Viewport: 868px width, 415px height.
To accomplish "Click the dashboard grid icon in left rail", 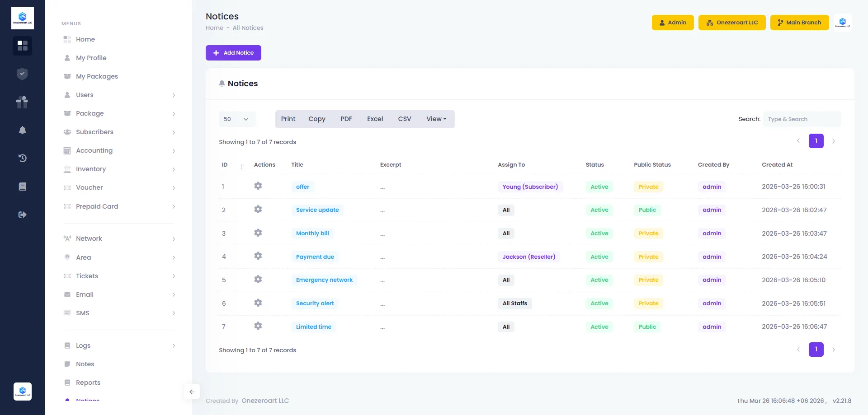I will tap(22, 46).
